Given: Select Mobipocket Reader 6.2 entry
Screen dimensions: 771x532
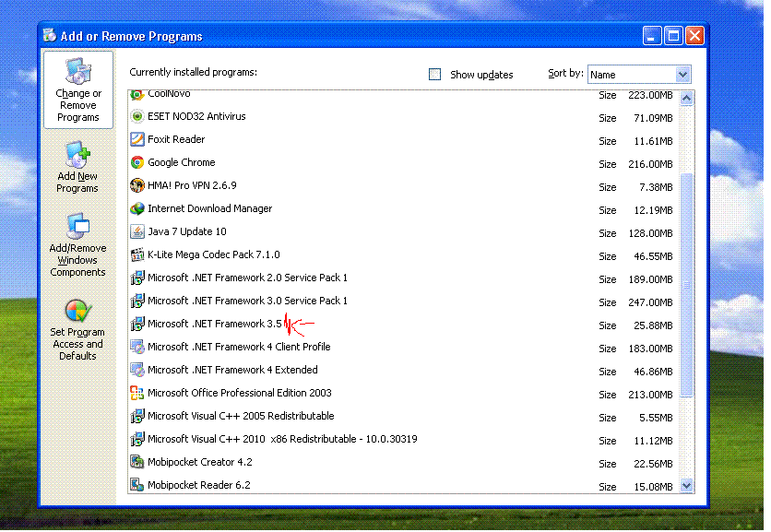Looking at the screenshot, I should point(403,484).
